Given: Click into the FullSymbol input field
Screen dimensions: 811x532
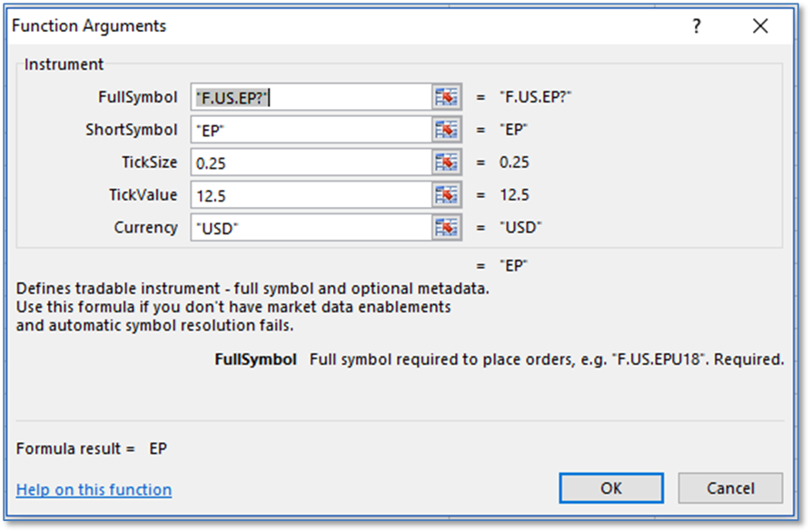Looking at the screenshot, I should point(311,97).
